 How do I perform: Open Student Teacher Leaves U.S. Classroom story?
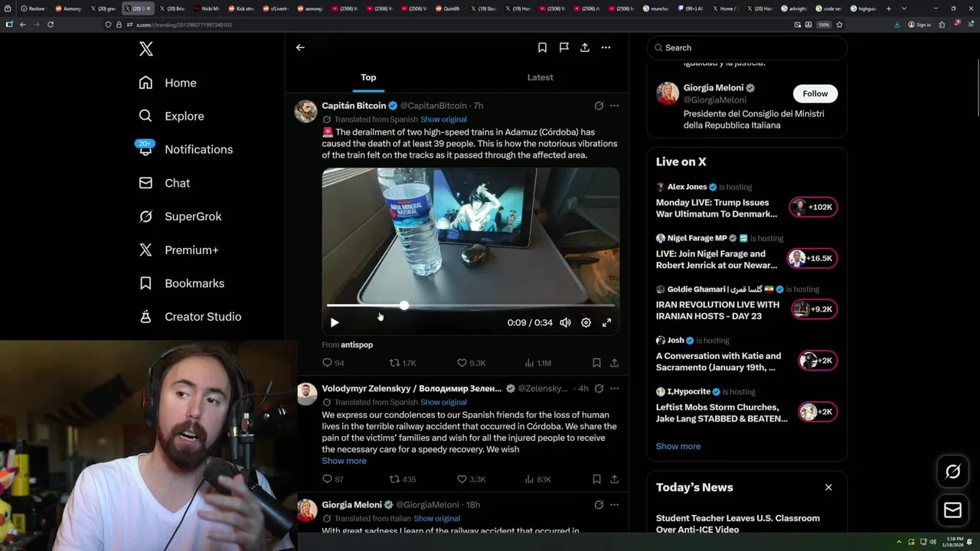738,523
